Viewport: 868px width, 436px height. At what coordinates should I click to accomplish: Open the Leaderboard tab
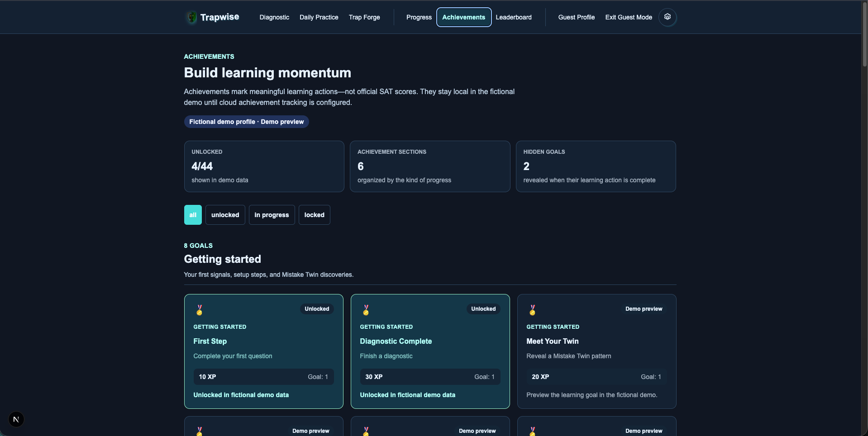[x=514, y=17]
